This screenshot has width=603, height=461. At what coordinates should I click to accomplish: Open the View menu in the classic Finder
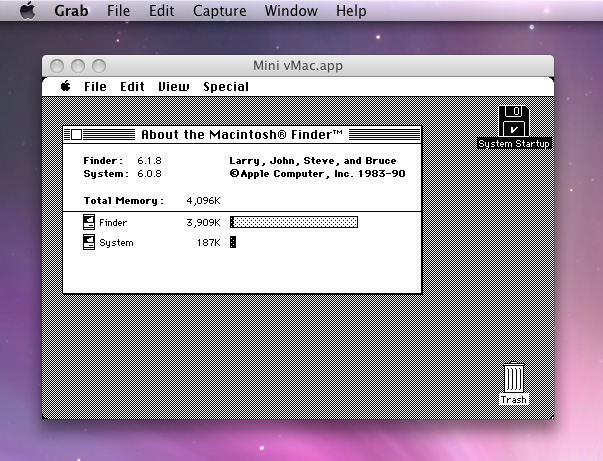(x=174, y=87)
